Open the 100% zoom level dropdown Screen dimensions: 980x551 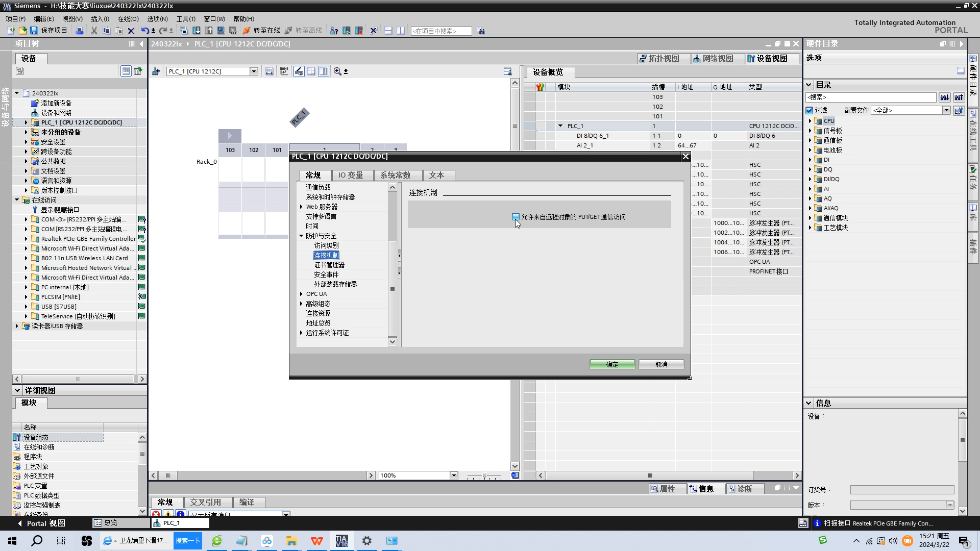454,475
